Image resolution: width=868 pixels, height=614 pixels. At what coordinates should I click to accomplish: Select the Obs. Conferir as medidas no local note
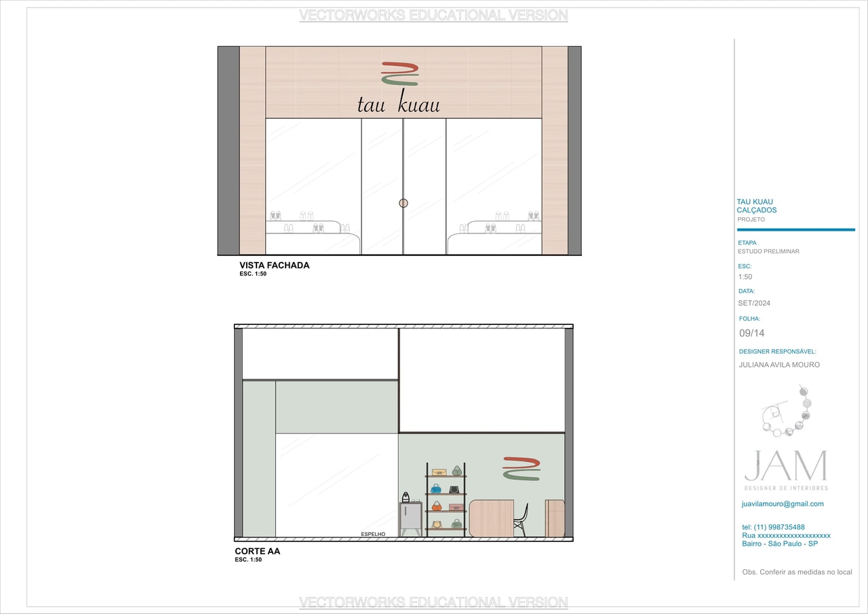click(x=797, y=572)
